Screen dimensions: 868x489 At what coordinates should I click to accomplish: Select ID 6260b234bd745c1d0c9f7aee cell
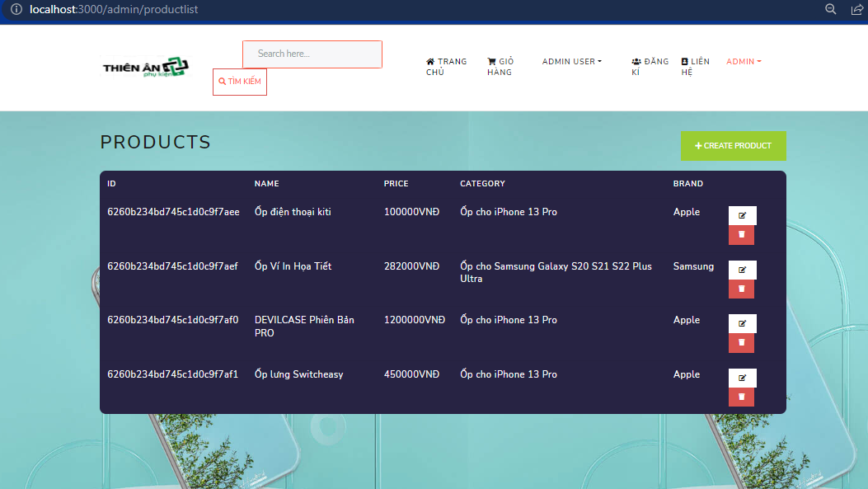click(173, 212)
